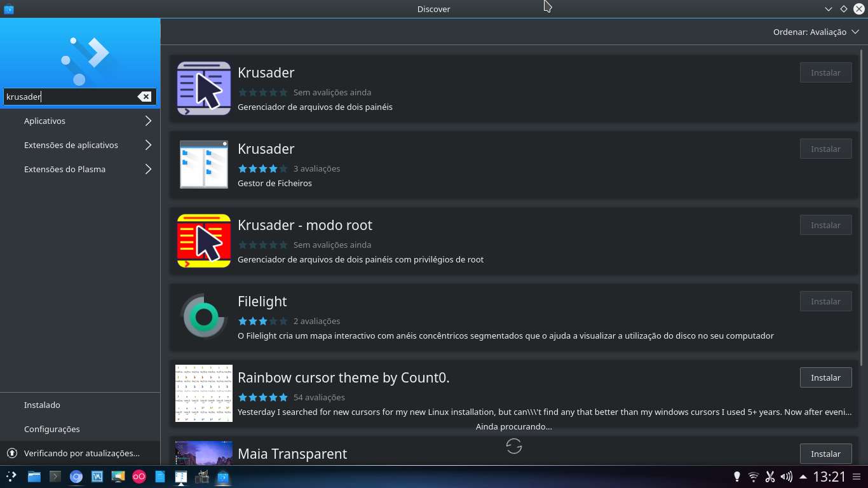
Task: Go to the Instalado section
Action: [x=41, y=405]
